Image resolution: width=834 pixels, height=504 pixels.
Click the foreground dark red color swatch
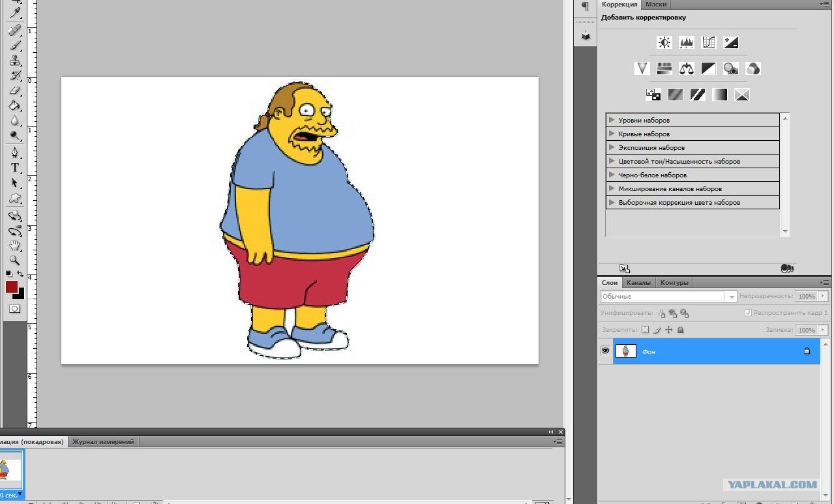11,287
